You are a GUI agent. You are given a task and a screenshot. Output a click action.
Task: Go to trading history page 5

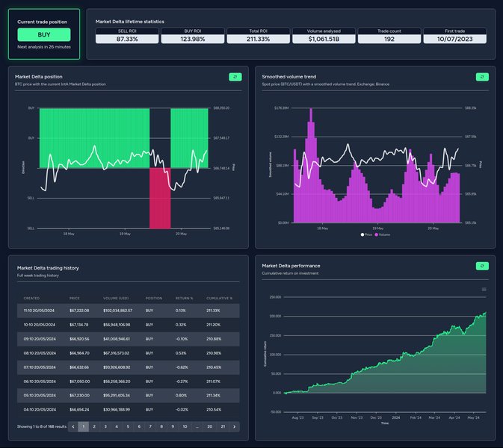coord(128,426)
